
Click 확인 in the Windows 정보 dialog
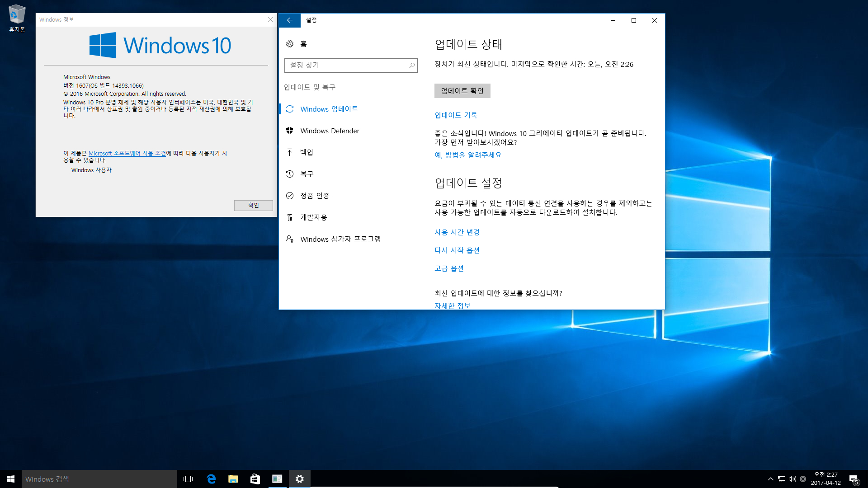(253, 205)
